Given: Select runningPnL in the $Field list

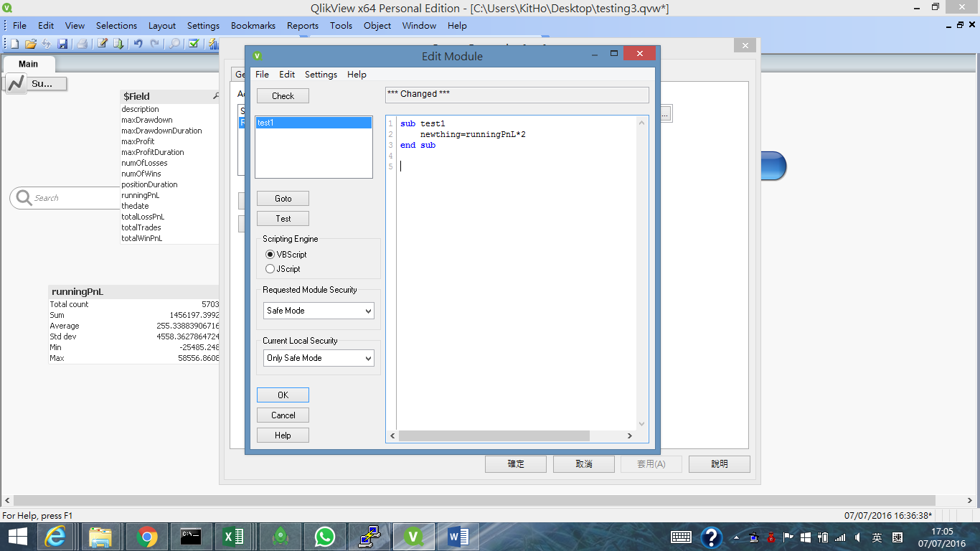Looking at the screenshot, I should tap(141, 195).
